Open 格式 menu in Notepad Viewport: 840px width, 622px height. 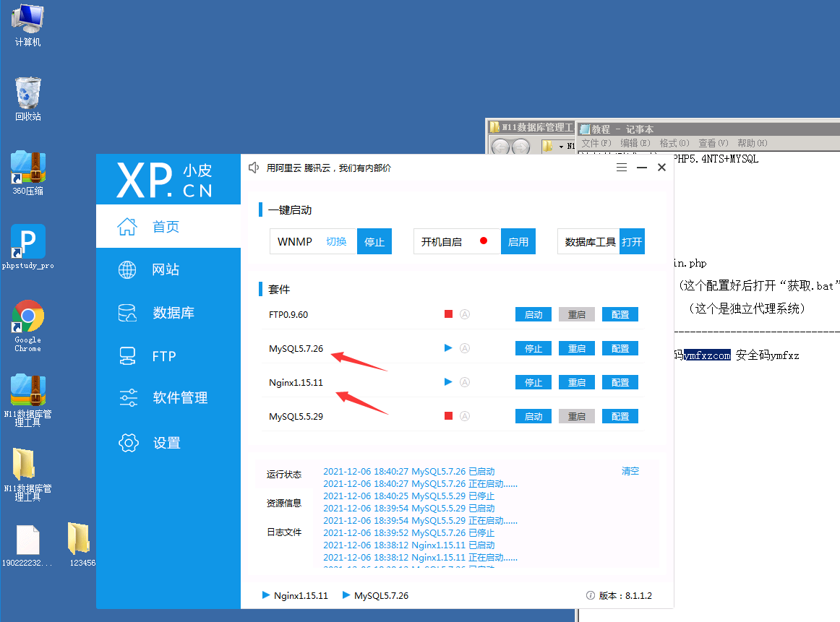click(674, 143)
